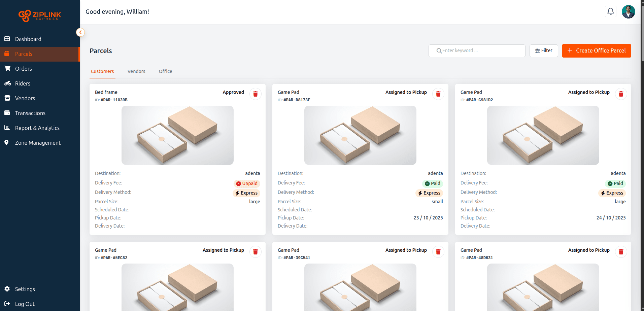Click the ID #PAR-39C541 text
The height and width of the screenshot is (311, 644).
coord(294,258)
